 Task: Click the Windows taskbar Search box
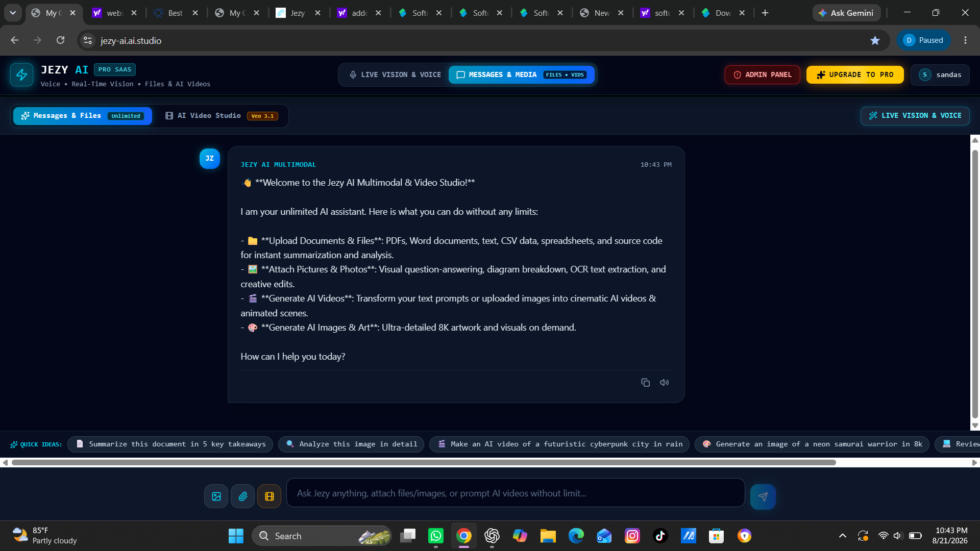[x=322, y=536]
